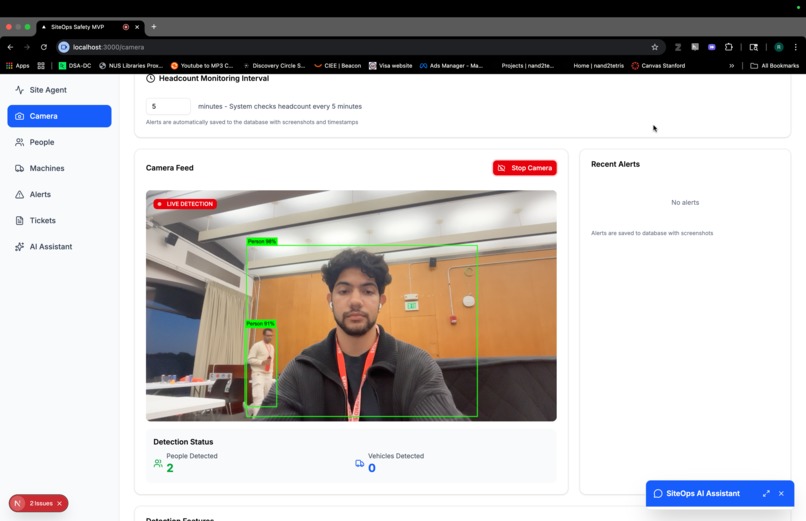Open Site Agent in the sidebar
This screenshot has height=521, width=806.
coord(48,90)
